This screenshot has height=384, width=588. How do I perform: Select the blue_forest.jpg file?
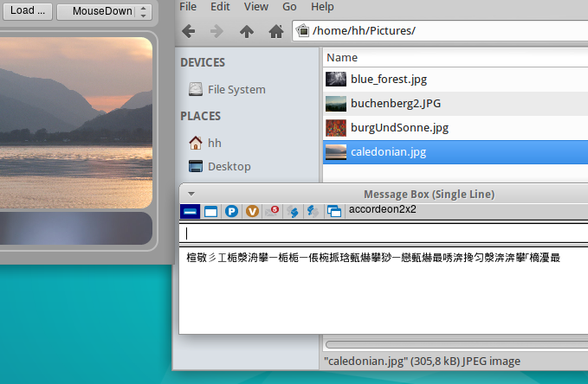388,79
